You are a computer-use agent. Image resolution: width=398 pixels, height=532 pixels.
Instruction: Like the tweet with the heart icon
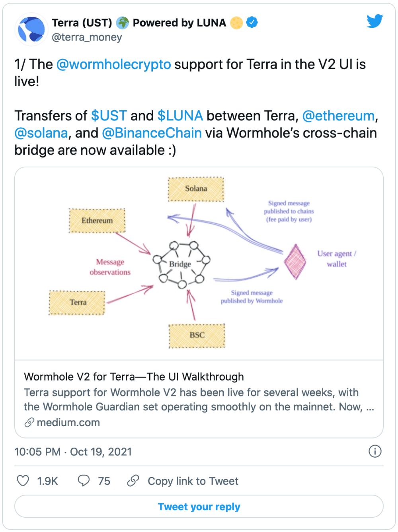pos(23,481)
